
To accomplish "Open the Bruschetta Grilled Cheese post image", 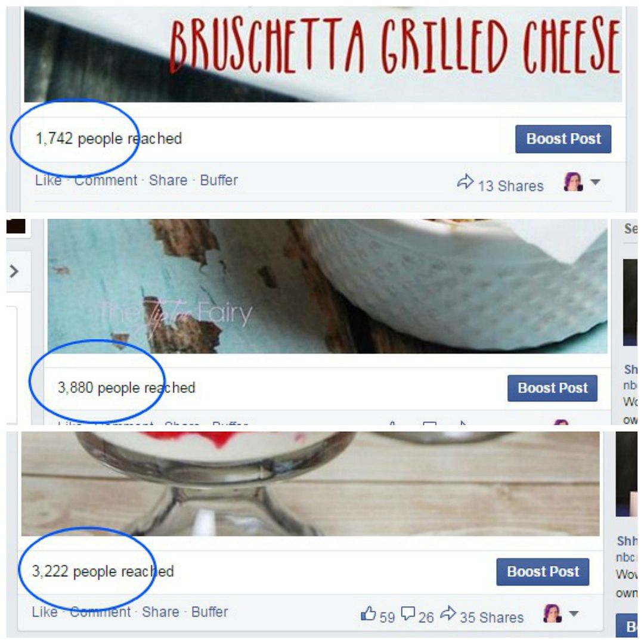I will click(323, 54).
